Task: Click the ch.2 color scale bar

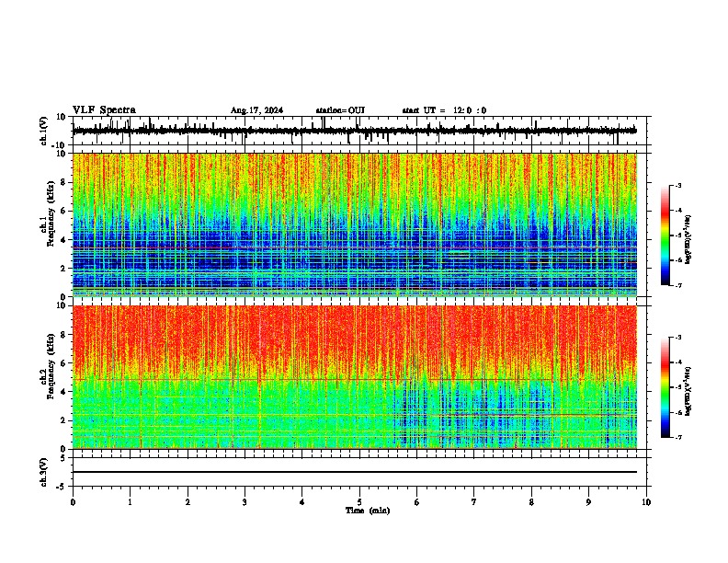Action: coord(665,387)
